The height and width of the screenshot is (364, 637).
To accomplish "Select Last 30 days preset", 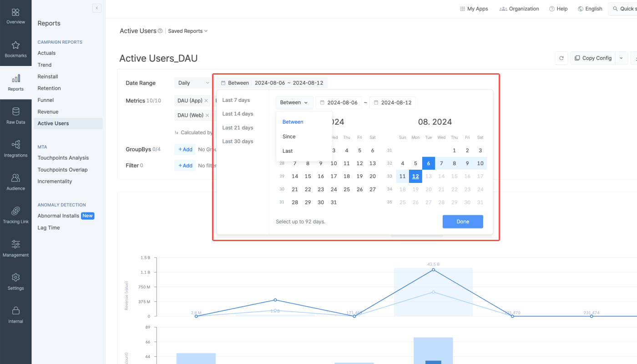I will click(x=238, y=142).
